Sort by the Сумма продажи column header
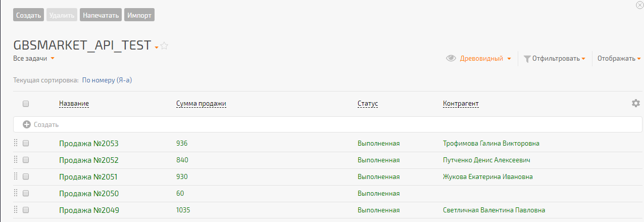The height and width of the screenshot is (222, 644). (201, 104)
